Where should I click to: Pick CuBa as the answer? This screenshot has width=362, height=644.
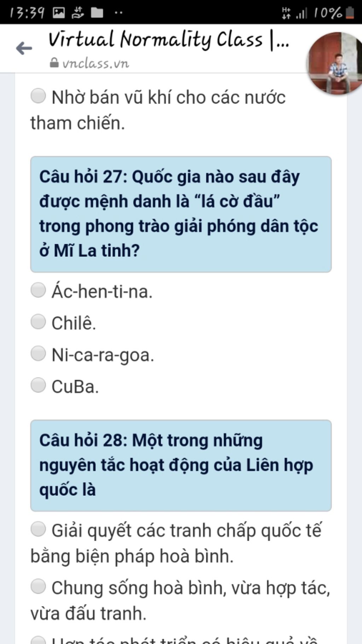[38, 385]
